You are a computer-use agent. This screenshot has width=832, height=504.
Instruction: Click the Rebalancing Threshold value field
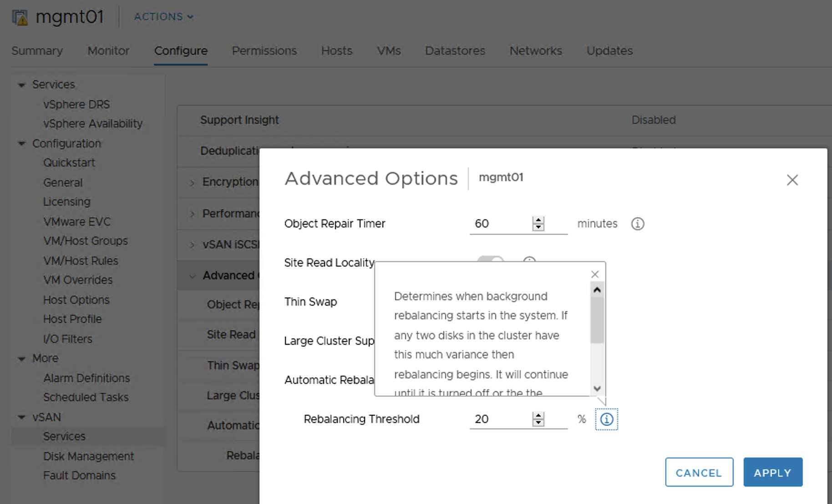point(500,419)
